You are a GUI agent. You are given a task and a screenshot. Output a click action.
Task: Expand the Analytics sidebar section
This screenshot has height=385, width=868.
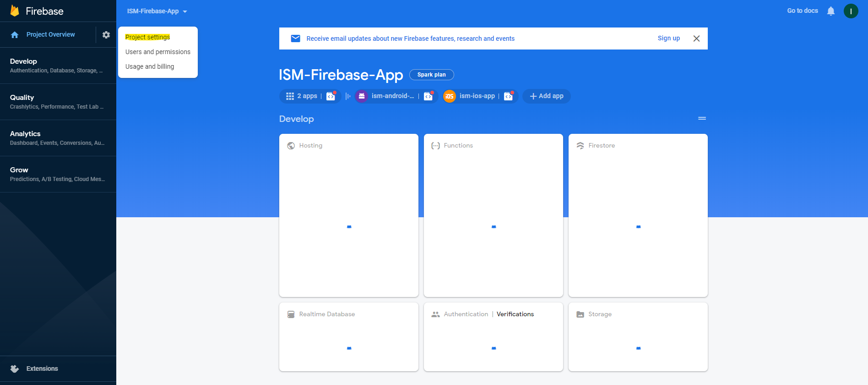point(58,138)
